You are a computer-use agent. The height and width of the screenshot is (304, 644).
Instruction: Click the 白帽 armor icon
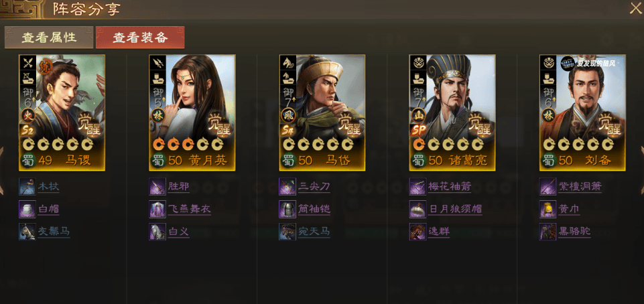[x=27, y=209]
